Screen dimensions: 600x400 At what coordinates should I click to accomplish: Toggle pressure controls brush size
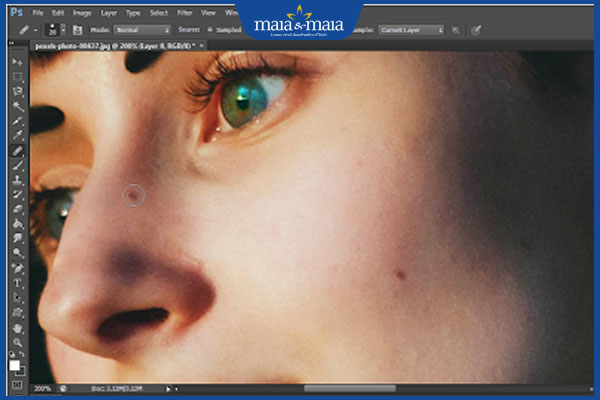pyautogui.click(x=476, y=30)
